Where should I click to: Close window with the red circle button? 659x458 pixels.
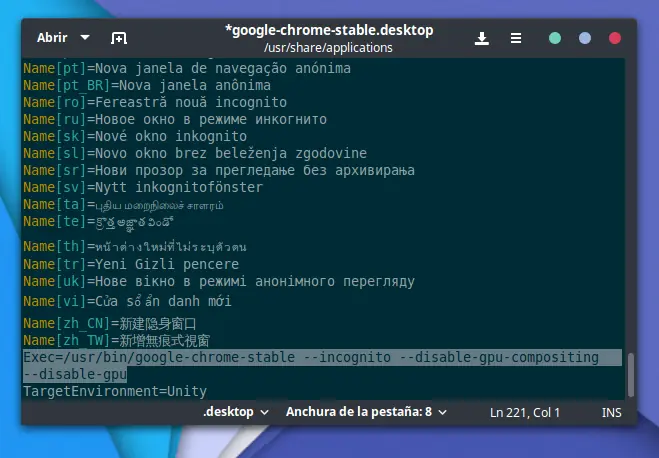[615, 38]
